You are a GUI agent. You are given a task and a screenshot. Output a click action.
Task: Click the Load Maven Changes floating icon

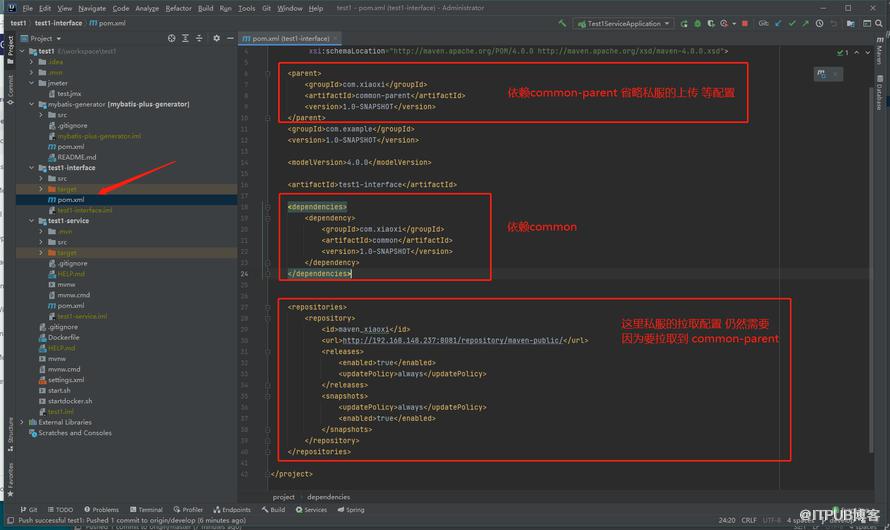[821, 74]
